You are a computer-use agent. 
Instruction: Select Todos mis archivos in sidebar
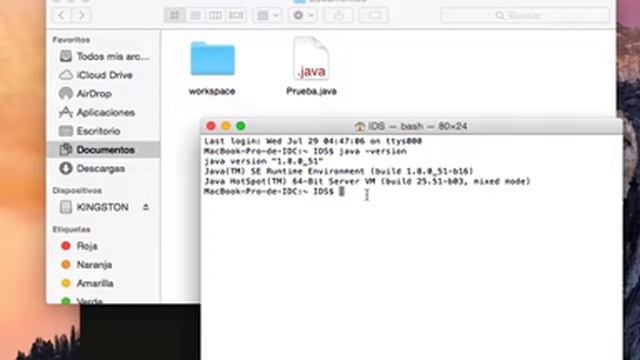tap(104, 56)
